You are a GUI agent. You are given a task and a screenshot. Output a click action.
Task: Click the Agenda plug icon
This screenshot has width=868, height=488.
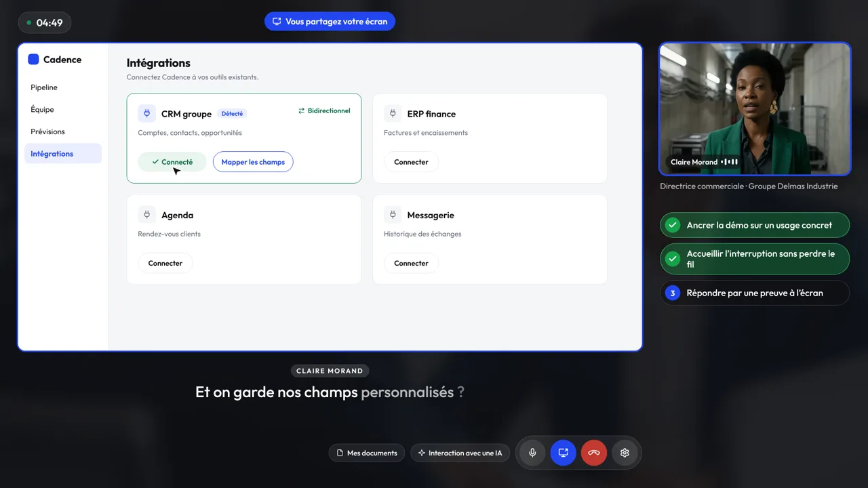click(x=147, y=215)
